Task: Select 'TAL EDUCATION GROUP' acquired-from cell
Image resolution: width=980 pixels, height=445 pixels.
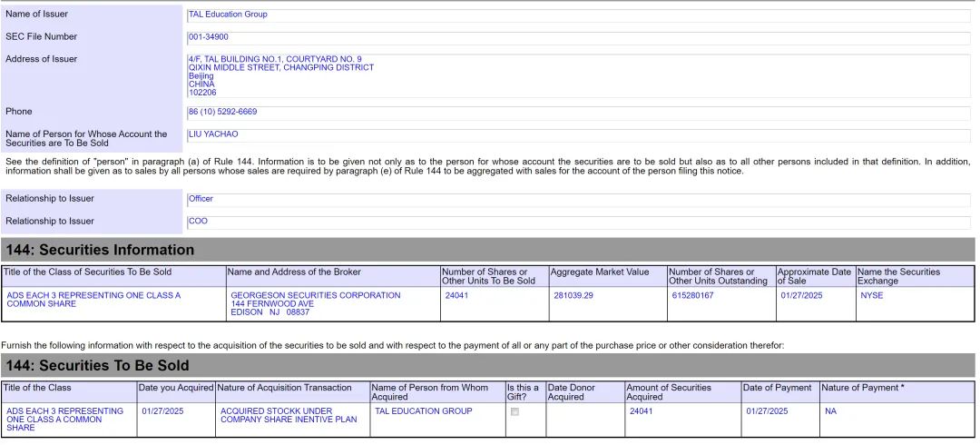Action: (424, 411)
